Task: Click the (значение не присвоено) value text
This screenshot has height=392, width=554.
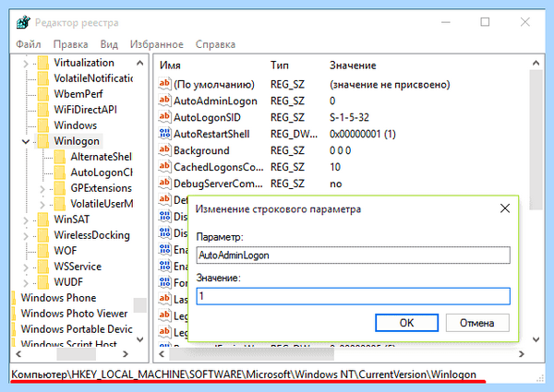Action: click(x=390, y=84)
